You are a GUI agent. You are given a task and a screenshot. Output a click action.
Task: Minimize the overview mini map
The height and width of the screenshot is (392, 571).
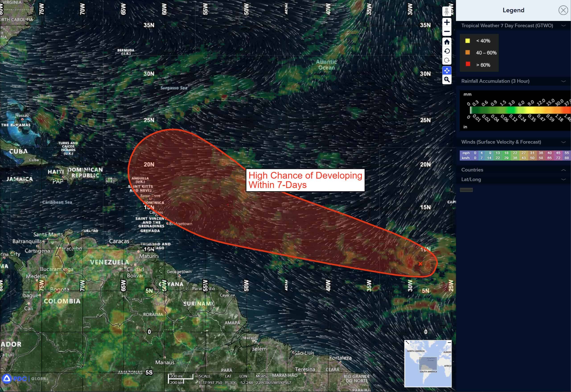tap(449, 342)
